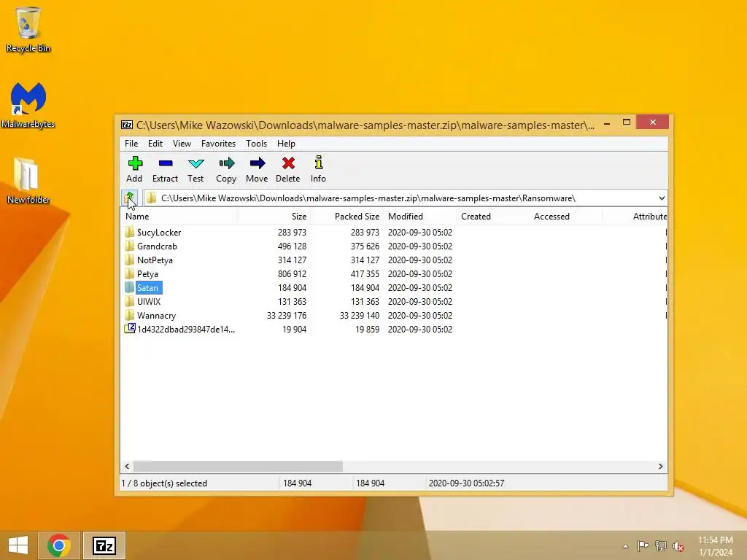Sort by the Size column header

click(274, 216)
